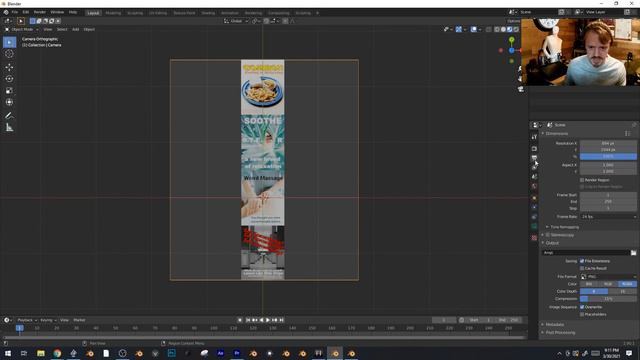Click Dimensions presets list icon
This screenshot has height=360, width=640.
point(628,133)
